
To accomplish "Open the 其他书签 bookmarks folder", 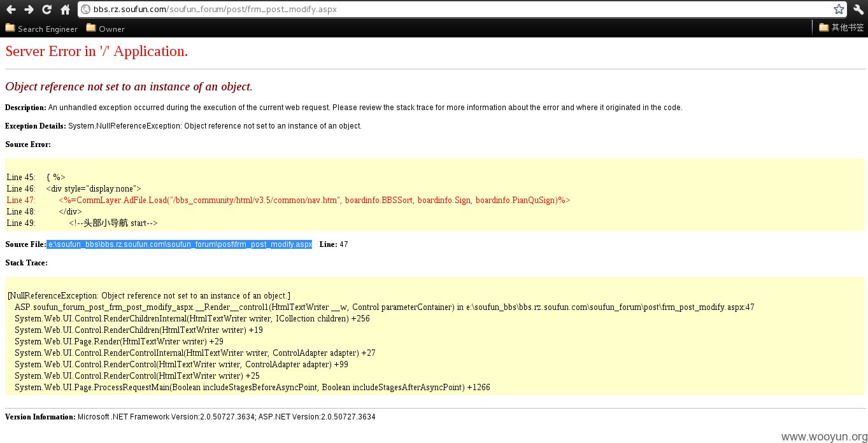I will (841, 27).
